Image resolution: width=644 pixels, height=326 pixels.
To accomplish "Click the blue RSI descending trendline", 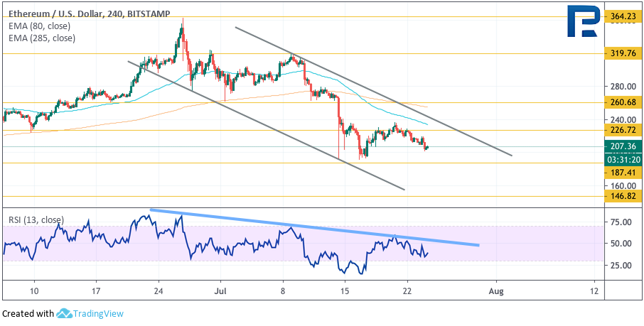I will tap(313, 227).
